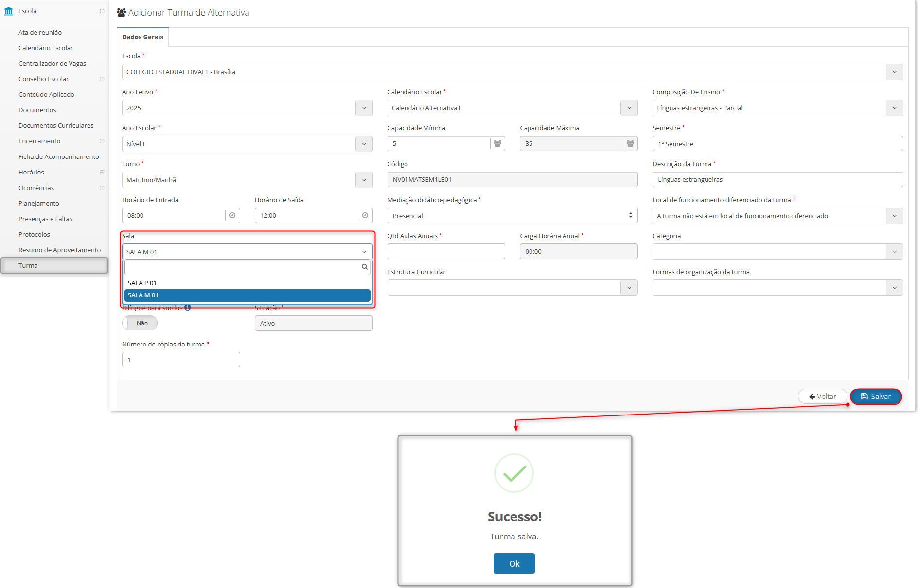Click the Semestre input field

777,144
